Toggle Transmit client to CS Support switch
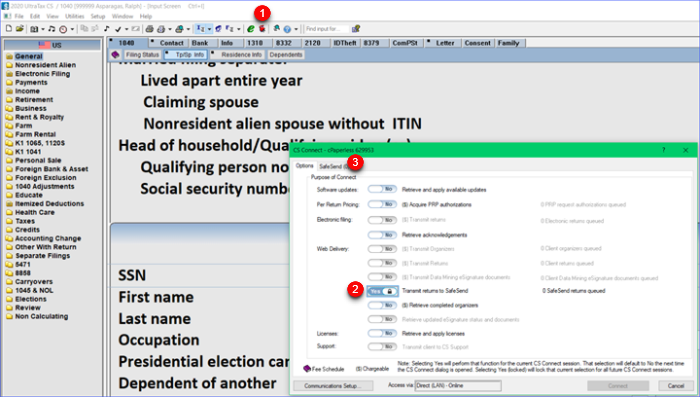This screenshot has width=700, height=397. point(382,347)
